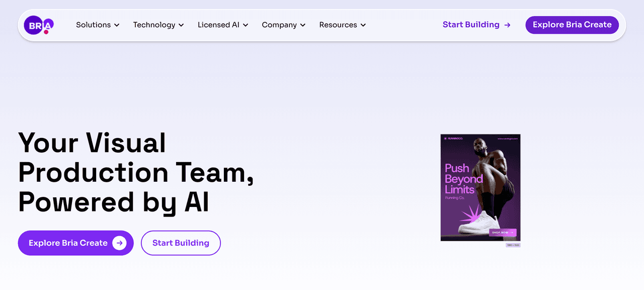Click Explore Bria Create in the navigation bar

(572, 25)
